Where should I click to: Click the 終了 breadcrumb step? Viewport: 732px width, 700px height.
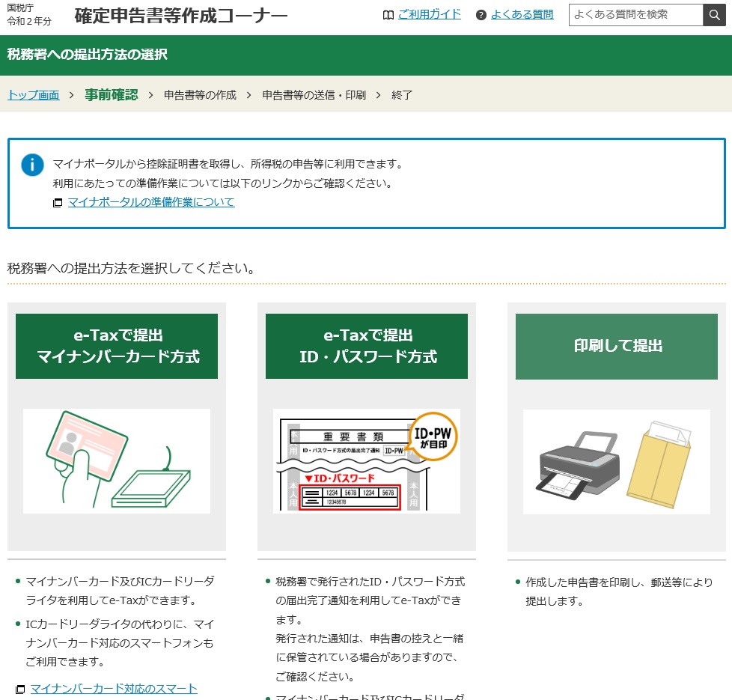402,95
